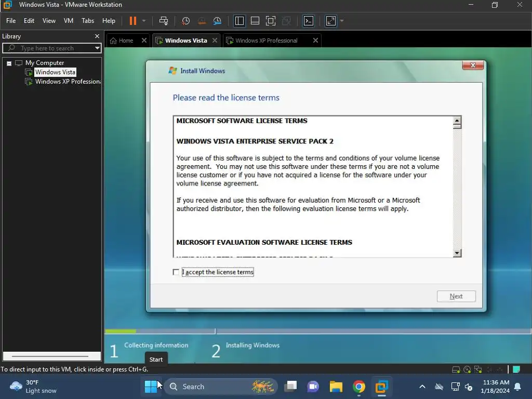Open the notifications bell

[x=518, y=387]
